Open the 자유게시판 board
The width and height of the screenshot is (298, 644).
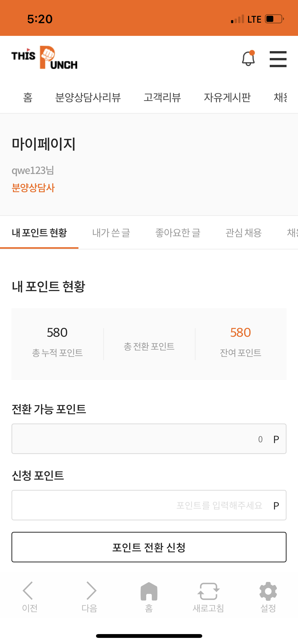point(227,97)
